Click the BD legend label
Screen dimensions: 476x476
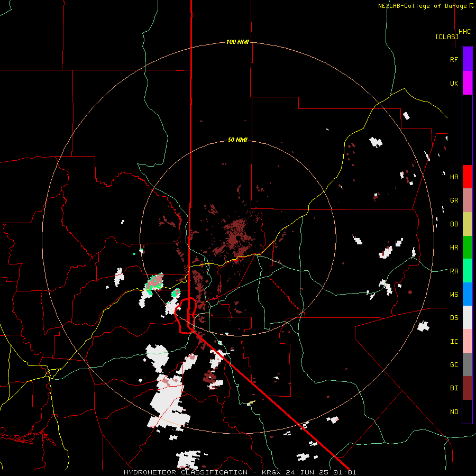454,224
